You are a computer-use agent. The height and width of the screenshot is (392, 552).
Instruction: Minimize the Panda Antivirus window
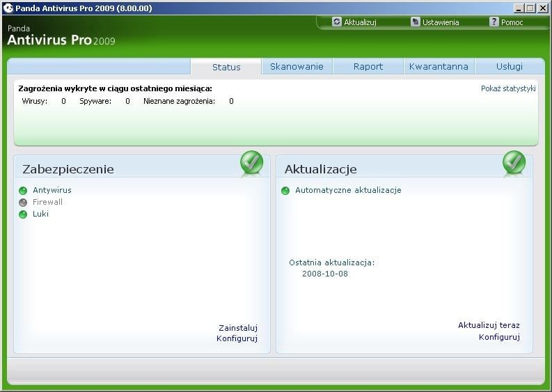(519, 8)
